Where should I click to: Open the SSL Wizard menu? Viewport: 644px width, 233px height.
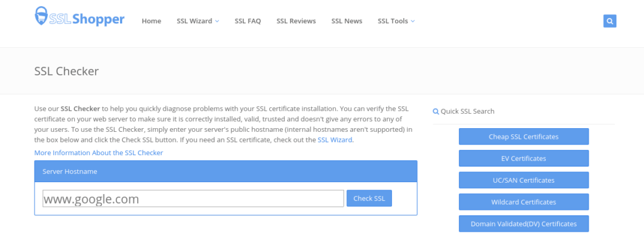[x=198, y=21]
